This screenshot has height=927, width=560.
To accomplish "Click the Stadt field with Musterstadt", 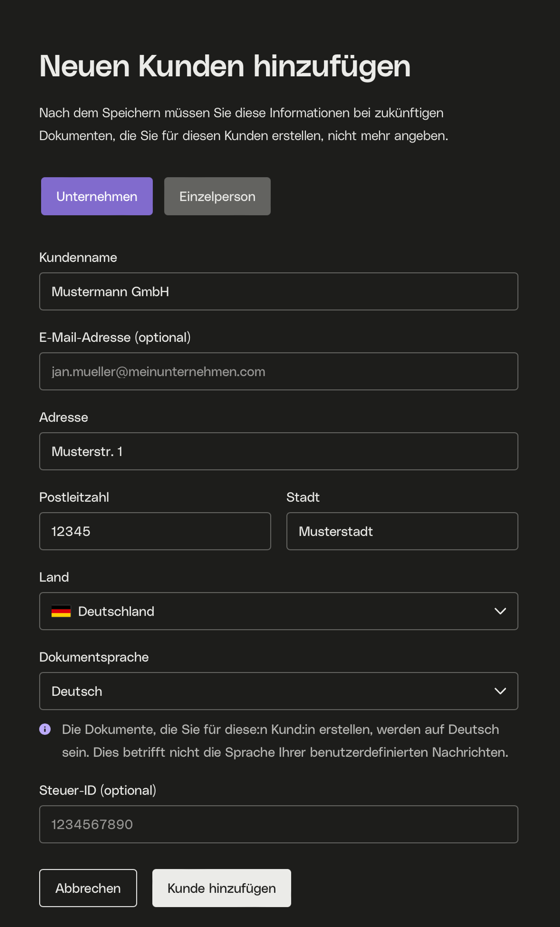I will (402, 531).
